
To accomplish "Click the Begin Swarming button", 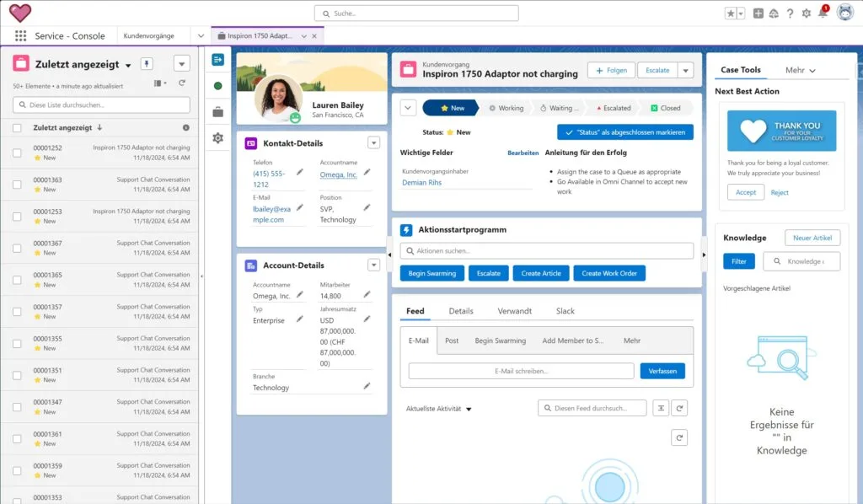I will (431, 273).
